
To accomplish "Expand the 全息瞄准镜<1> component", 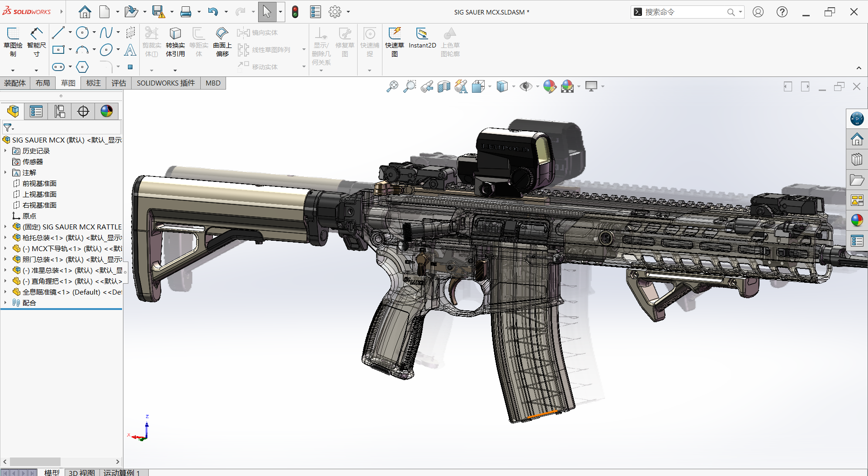I will [x=5, y=292].
